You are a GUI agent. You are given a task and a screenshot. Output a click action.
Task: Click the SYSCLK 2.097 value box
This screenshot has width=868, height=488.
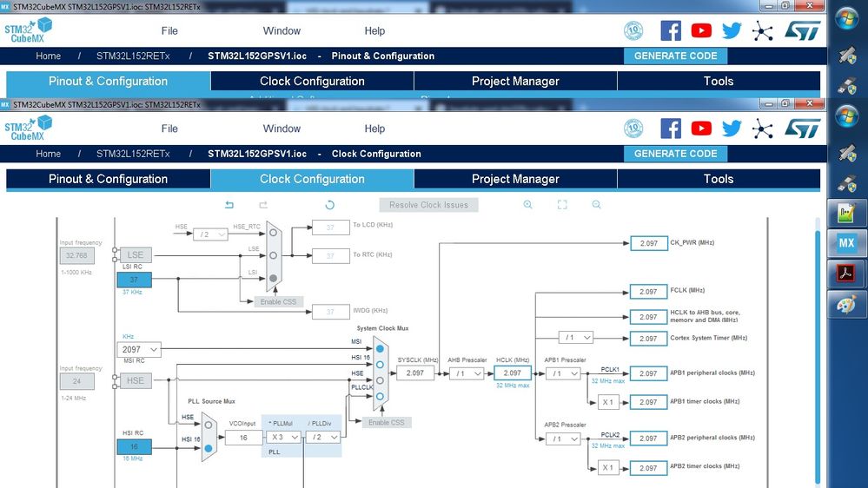point(414,373)
